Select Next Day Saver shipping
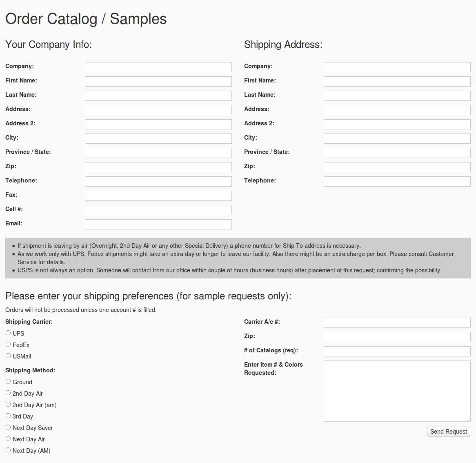The image size is (476, 463). (x=8, y=427)
